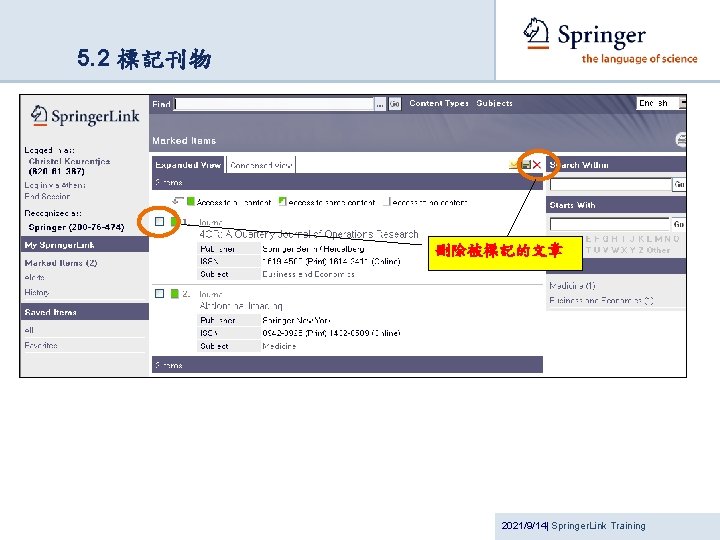Screen dimensions: 720x540
Task: Open the English language dropdown
Action: point(661,103)
